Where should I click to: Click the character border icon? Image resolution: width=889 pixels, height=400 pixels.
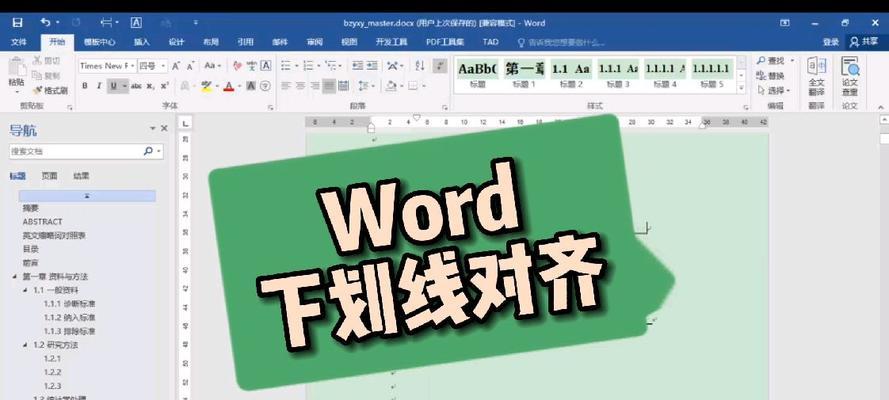tap(265, 66)
